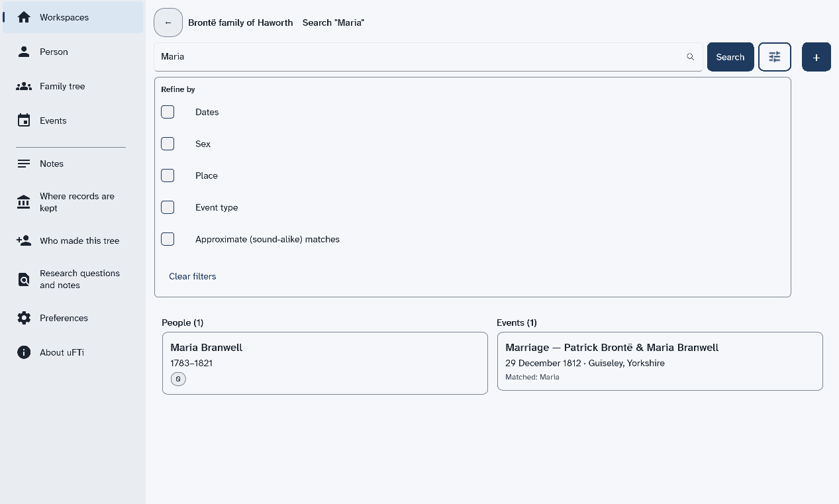Click the research questions search-document icon
The height and width of the screenshot is (504, 839).
[24, 279]
